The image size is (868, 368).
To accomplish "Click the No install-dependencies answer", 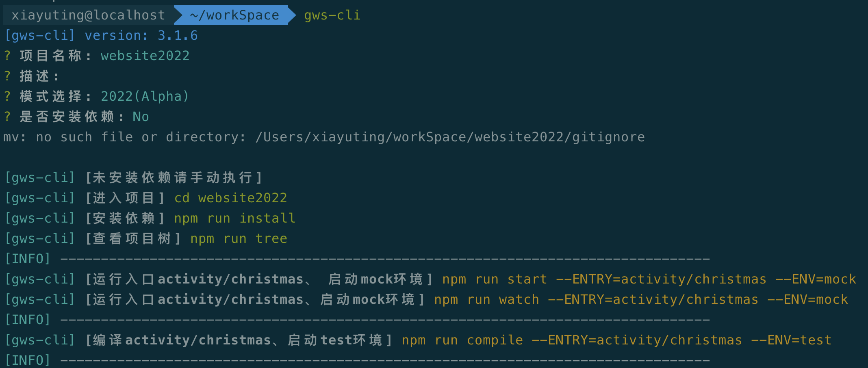I will pos(141,117).
